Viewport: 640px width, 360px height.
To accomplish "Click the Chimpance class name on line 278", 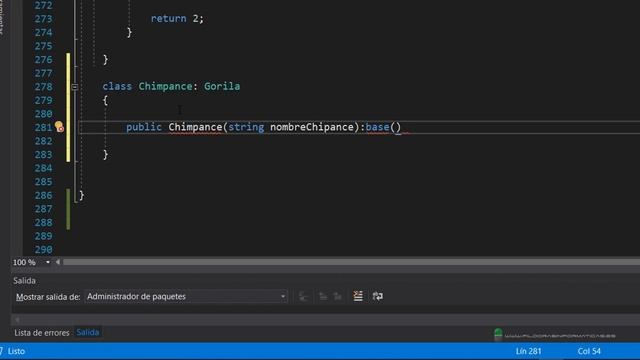I will (165, 87).
